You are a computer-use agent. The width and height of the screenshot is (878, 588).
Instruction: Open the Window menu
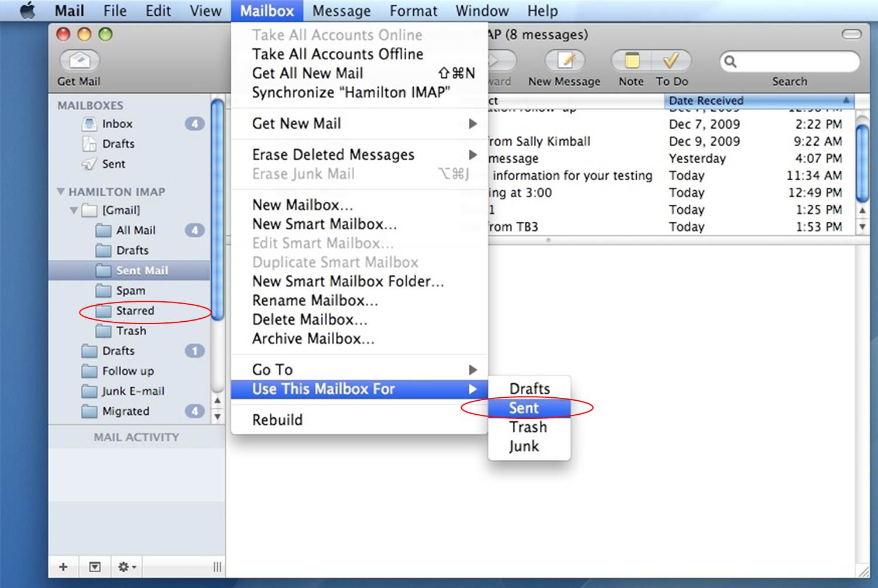(x=482, y=11)
